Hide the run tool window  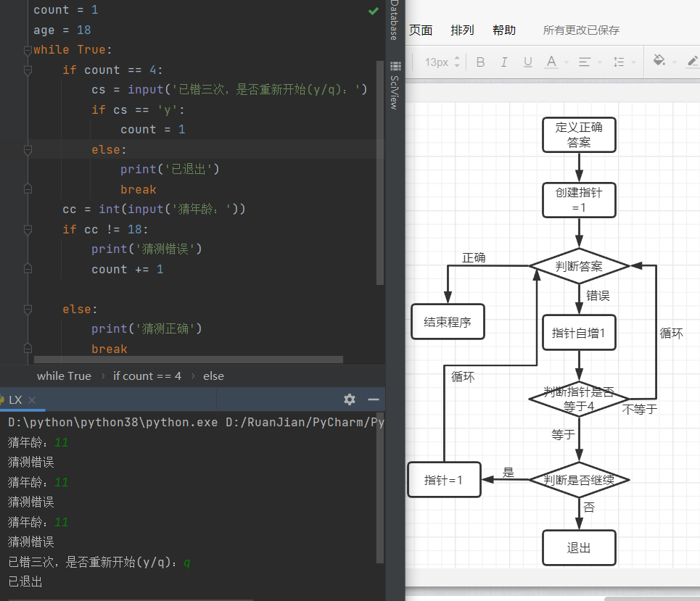coord(374,399)
